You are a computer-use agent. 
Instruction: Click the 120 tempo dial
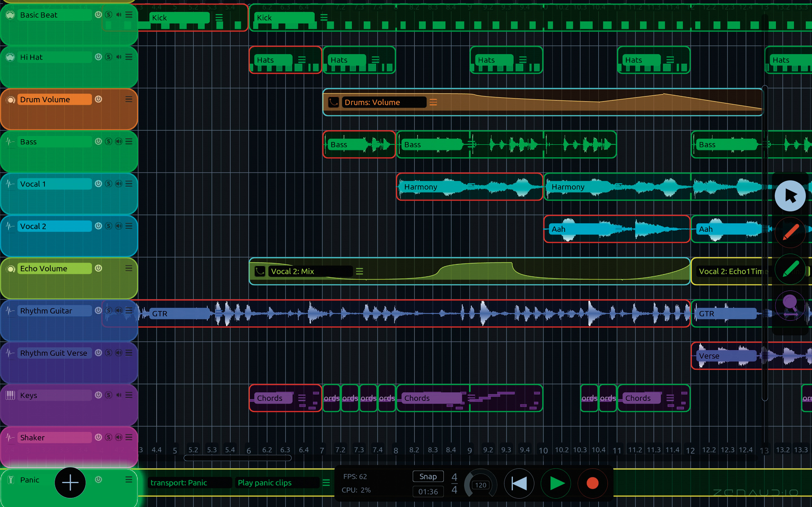point(480,485)
